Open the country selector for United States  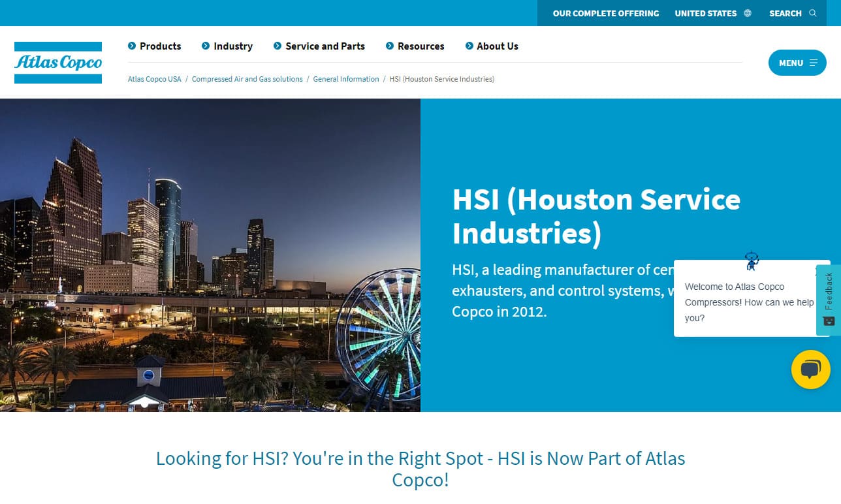(x=706, y=13)
